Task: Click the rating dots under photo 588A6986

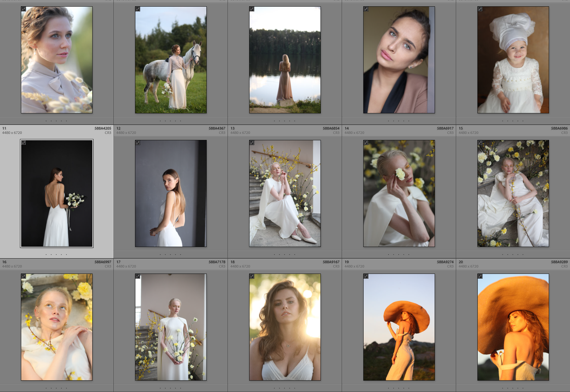Action: [513, 255]
